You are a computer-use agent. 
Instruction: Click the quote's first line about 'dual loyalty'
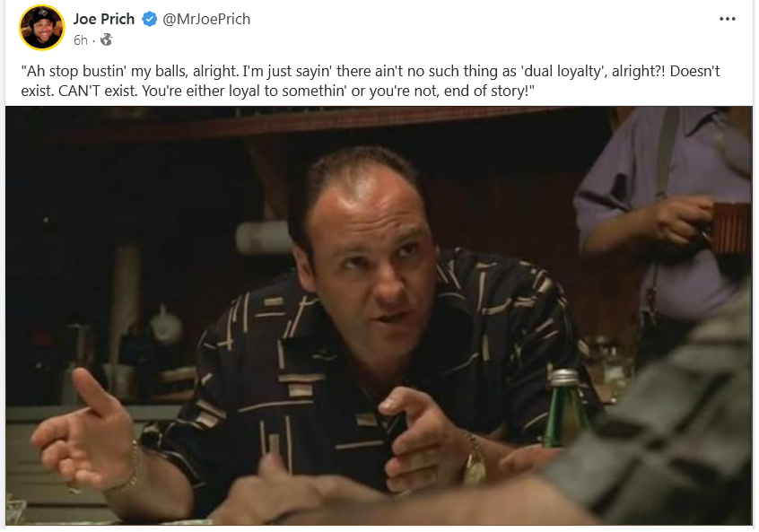tap(371, 71)
